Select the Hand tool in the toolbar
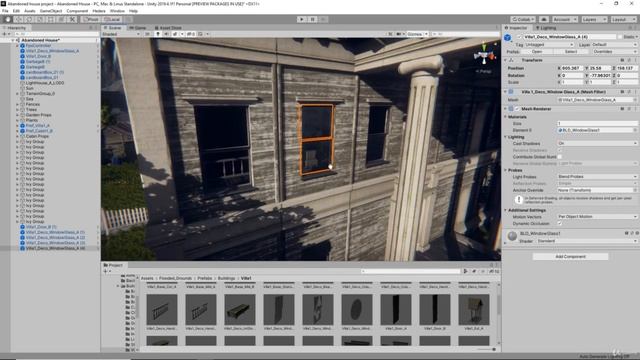Image resolution: width=640 pixels, height=360 pixels. tap(8, 19)
